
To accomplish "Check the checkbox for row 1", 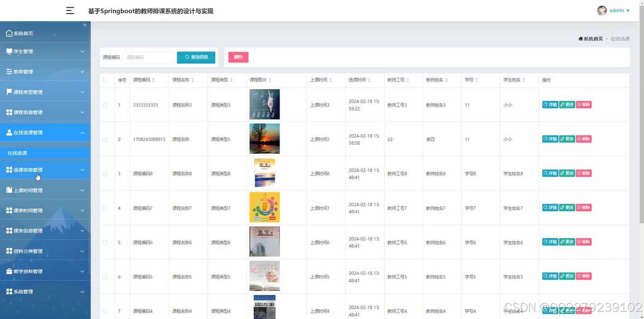I will 105,105.
